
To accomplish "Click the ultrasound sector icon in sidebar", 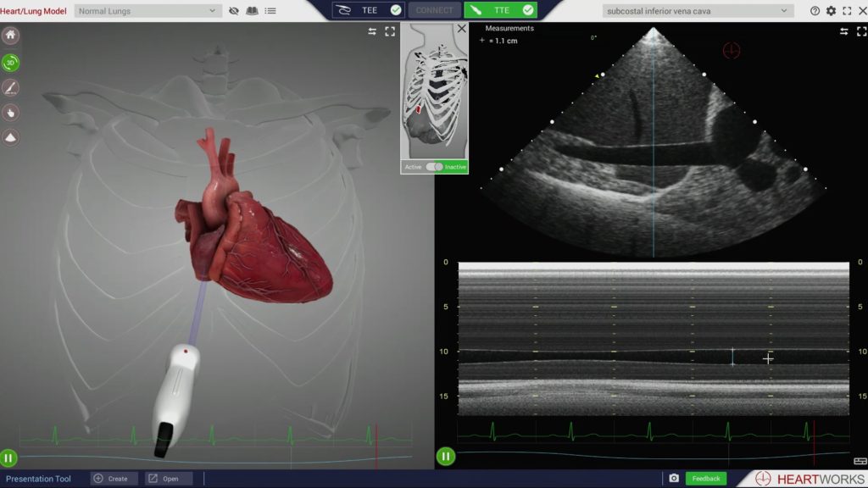I will [x=11, y=136].
